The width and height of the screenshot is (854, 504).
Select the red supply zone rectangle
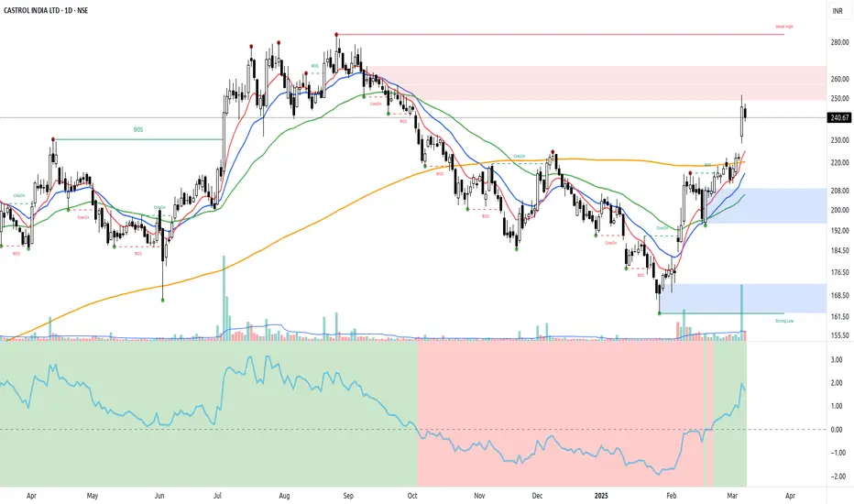[597, 83]
